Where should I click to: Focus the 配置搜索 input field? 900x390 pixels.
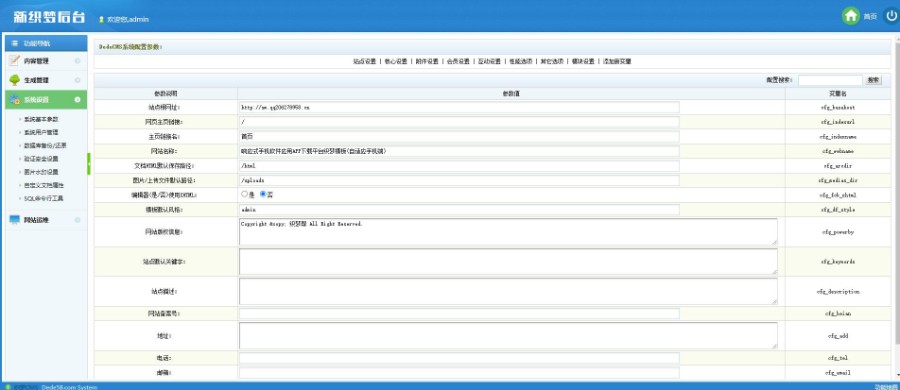[x=830, y=80]
